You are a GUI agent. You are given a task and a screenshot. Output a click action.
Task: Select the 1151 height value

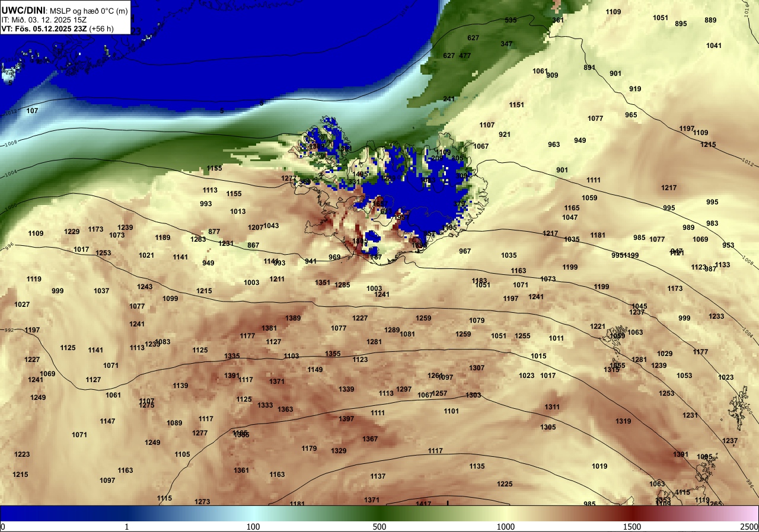pyautogui.click(x=516, y=105)
